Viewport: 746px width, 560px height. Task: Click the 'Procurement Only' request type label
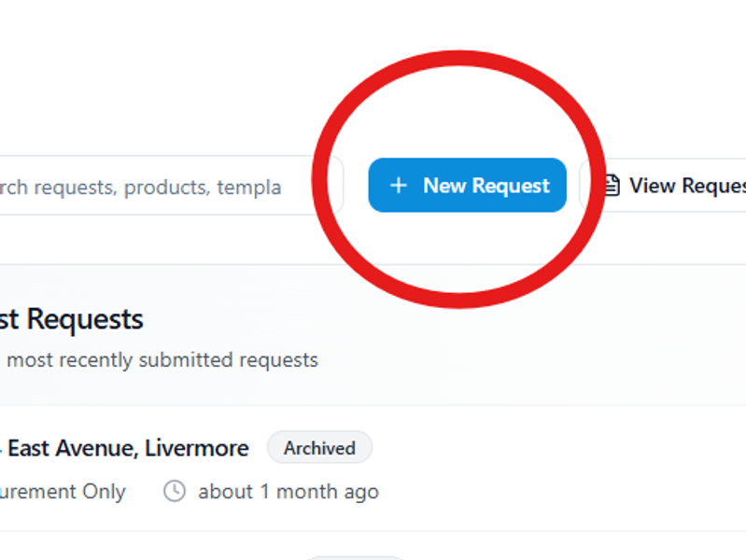(61, 491)
